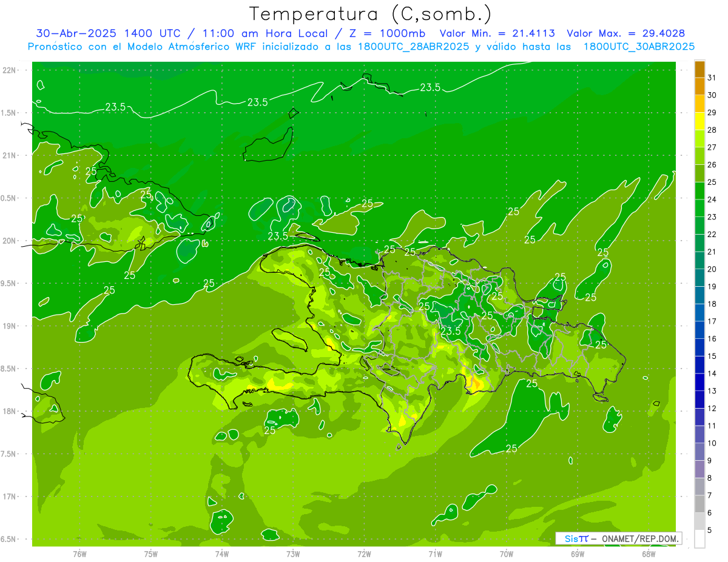Click the colorbar value label "27"
This screenshot has width=728, height=562.
tap(712, 147)
